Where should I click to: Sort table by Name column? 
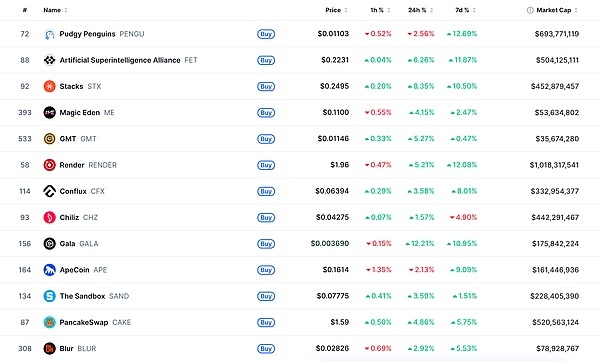[x=55, y=10]
